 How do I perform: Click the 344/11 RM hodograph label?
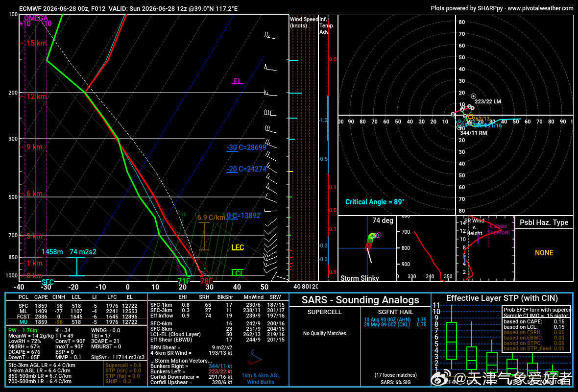pyautogui.click(x=474, y=133)
